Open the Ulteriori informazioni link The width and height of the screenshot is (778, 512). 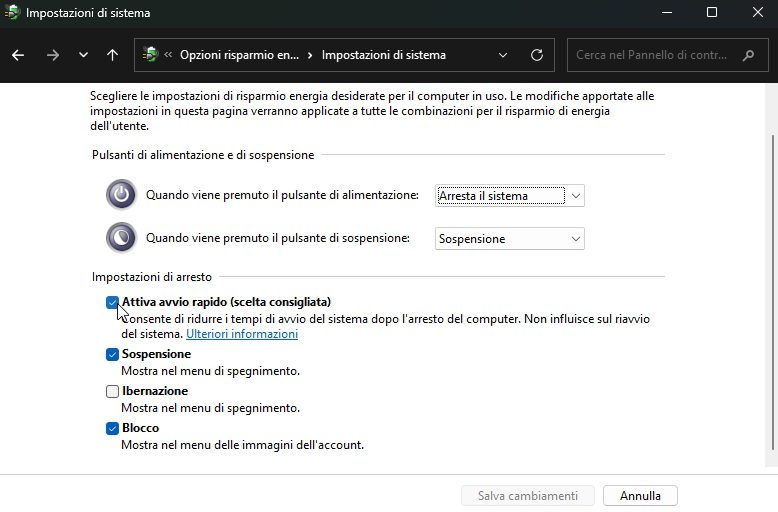242,334
